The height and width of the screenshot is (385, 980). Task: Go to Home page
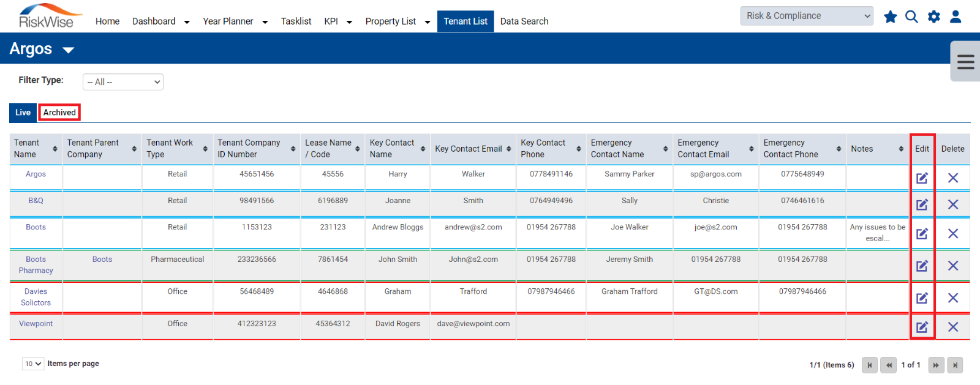pos(107,21)
